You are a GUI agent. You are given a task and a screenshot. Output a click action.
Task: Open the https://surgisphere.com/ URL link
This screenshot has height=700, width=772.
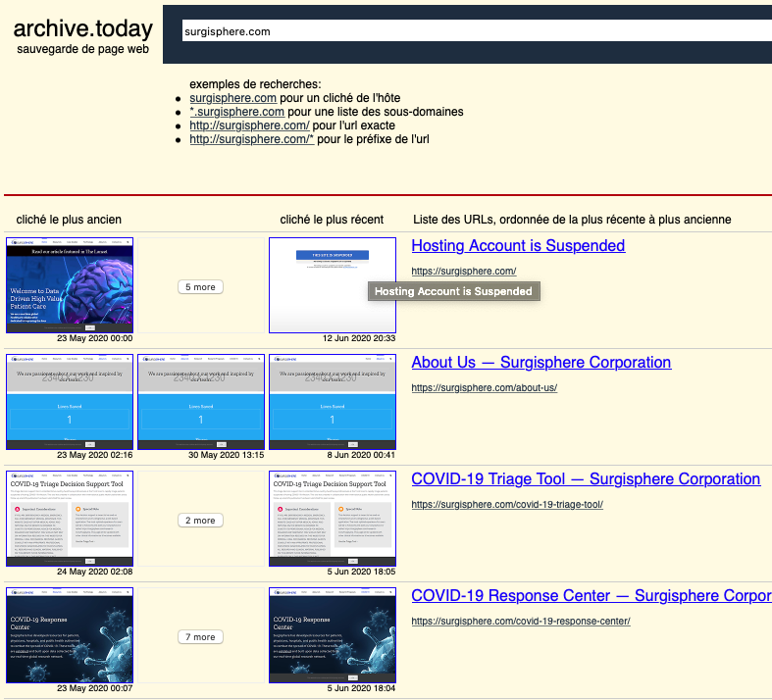point(464,271)
